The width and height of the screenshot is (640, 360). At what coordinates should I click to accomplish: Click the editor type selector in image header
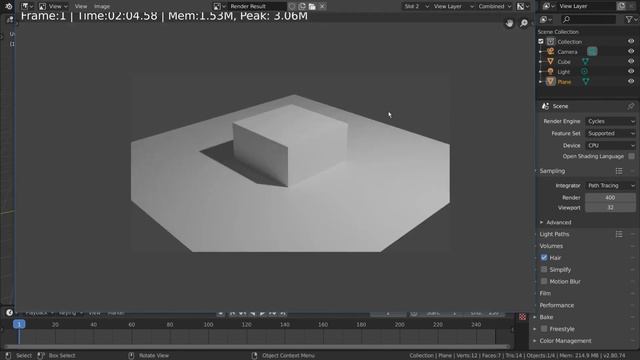click(27, 6)
